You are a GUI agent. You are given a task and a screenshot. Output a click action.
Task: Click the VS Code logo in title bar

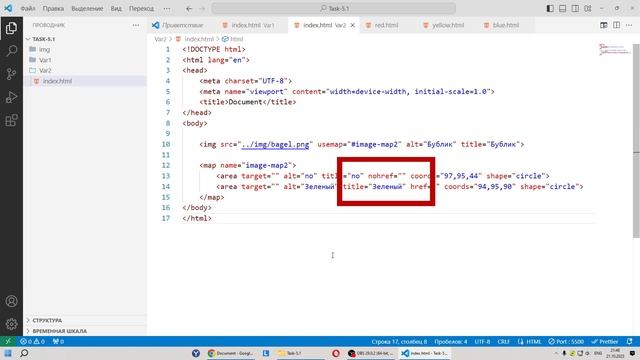(x=8, y=8)
